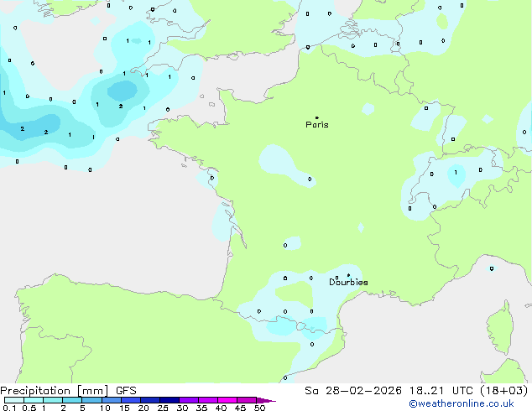Pick the 5–10 mm legend color swatch
Screen dimensions: 532x411
pos(91,400)
